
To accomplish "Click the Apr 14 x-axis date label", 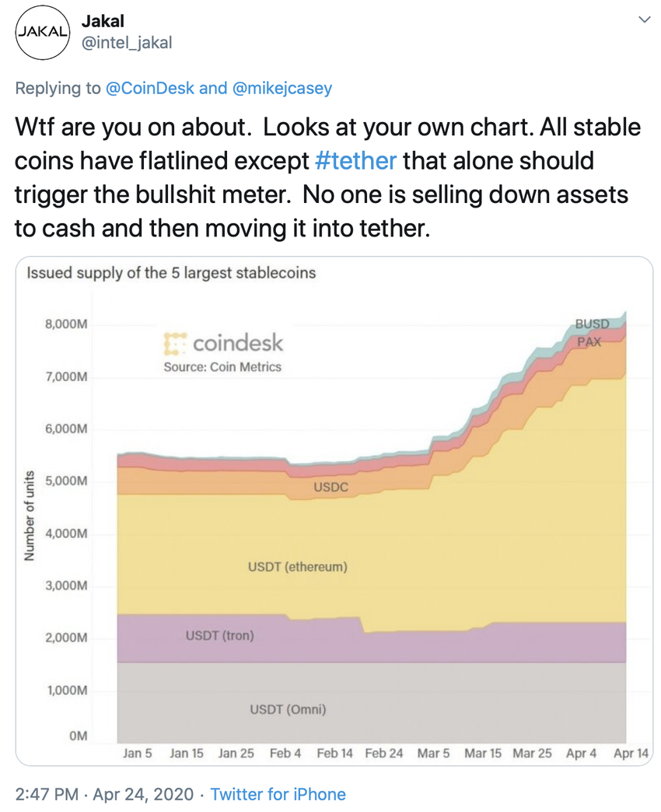I will tap(630, 753).
